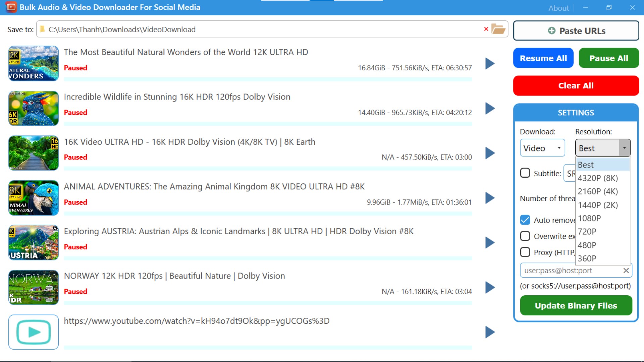
Task: Open the Download type Video dropdown
Action: click(x=542, y=148)
